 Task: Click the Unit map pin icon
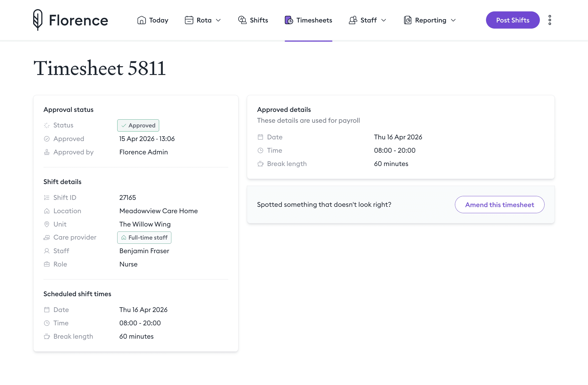[47, 224]
